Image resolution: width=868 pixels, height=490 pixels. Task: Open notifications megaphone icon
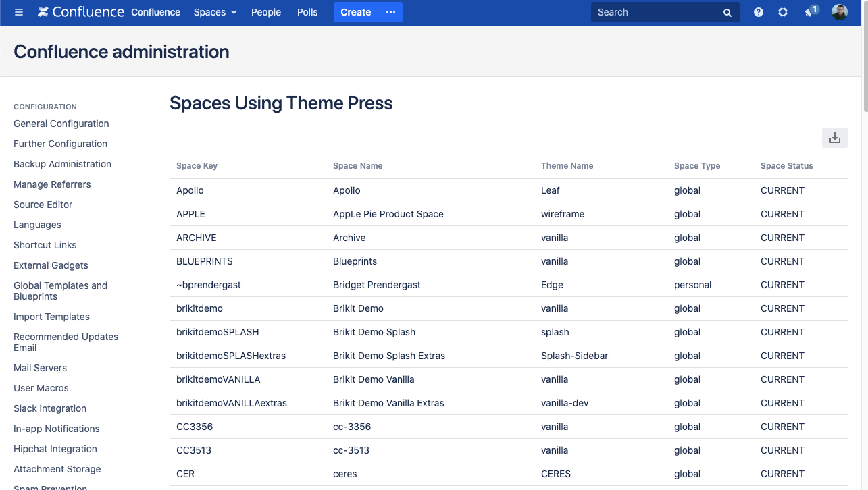(x=811, y=11)
